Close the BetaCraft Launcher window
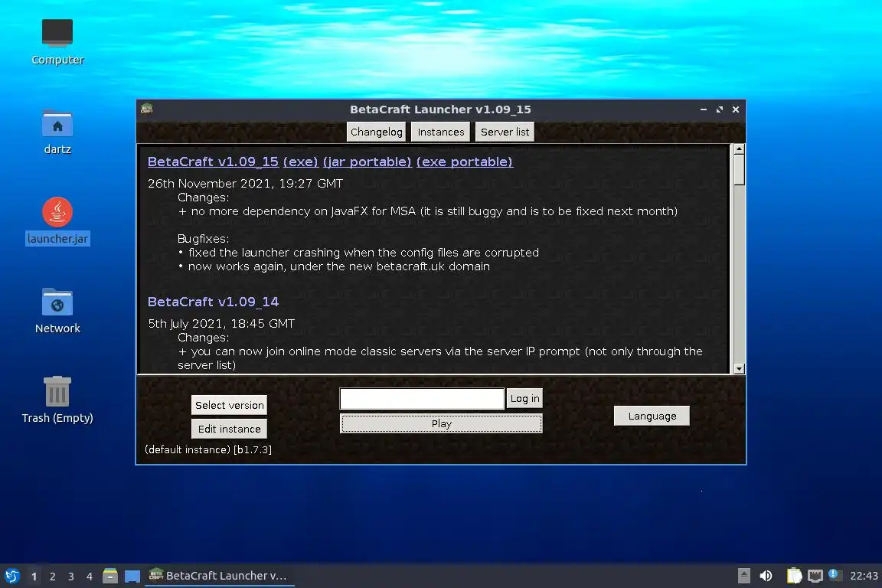 735,109
